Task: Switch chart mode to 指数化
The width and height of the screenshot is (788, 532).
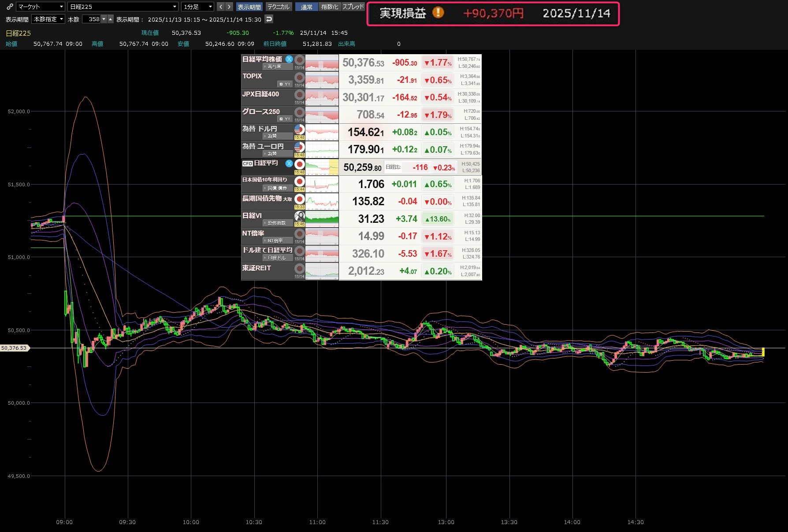Action: 330,7
